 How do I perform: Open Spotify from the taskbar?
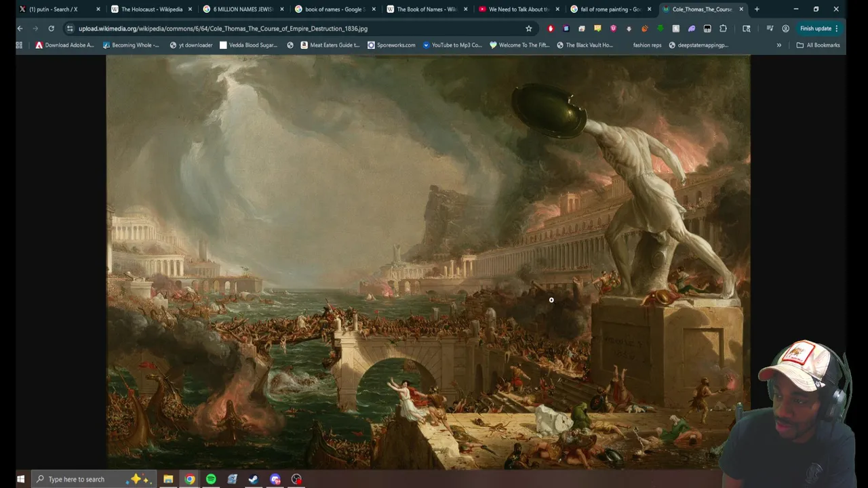coord(211,479)
